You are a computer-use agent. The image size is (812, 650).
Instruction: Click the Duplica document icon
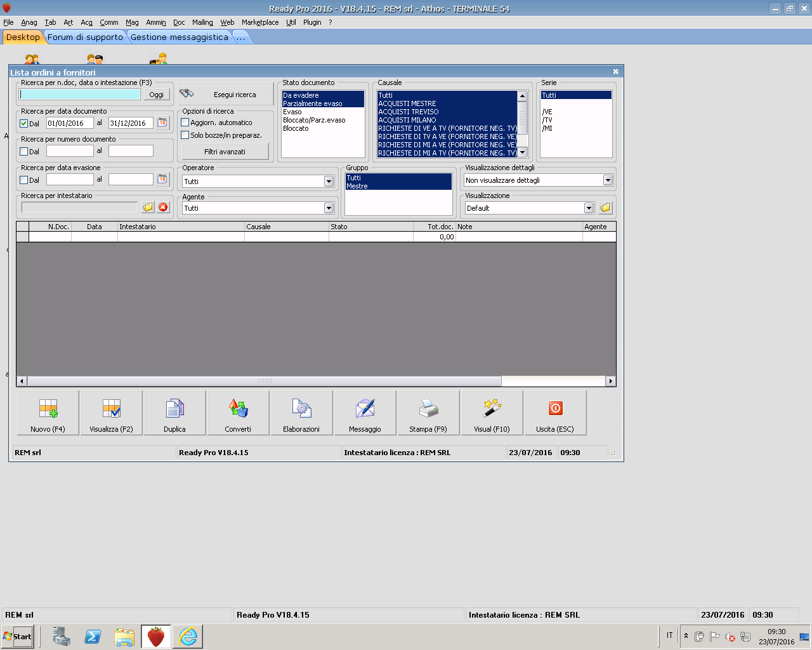point(174,409)
